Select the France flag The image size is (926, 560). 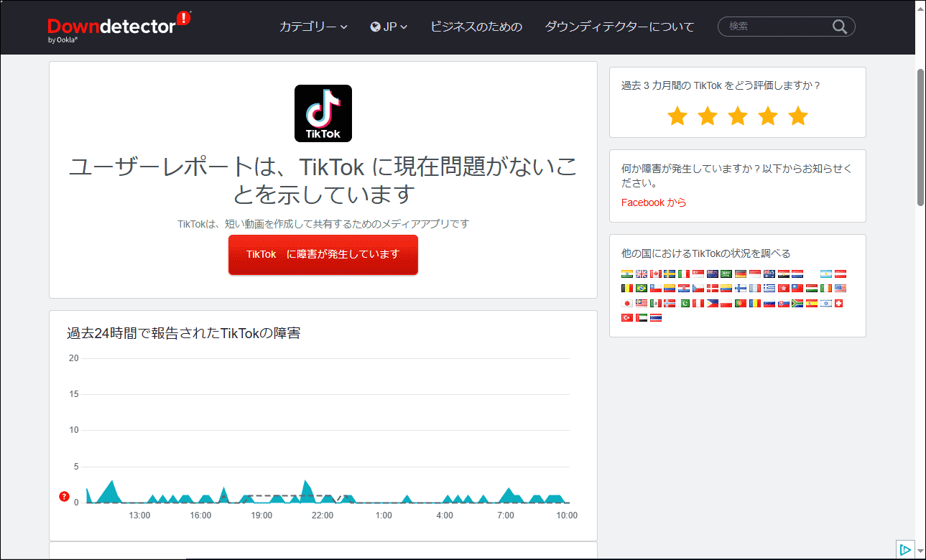pos(755,288)
